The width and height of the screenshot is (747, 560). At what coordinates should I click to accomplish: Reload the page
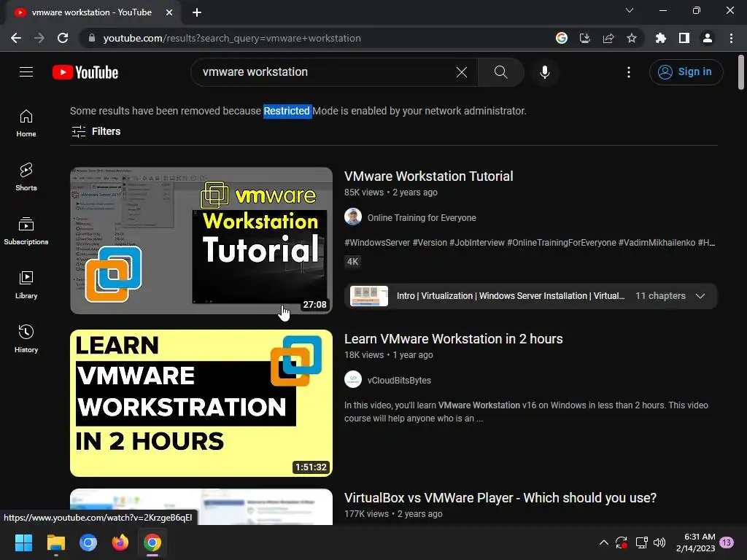coord(63,38)
